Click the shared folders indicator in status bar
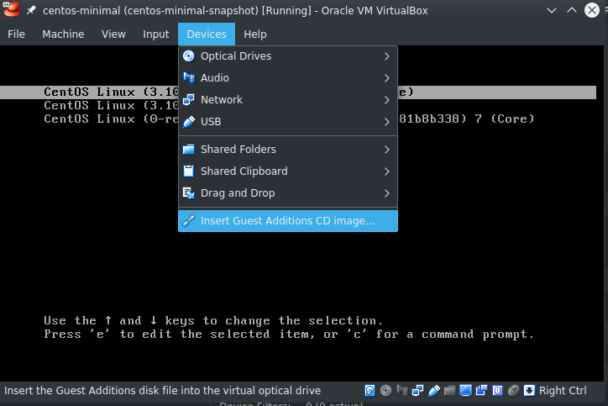608x406 pixels. [449, 390]
